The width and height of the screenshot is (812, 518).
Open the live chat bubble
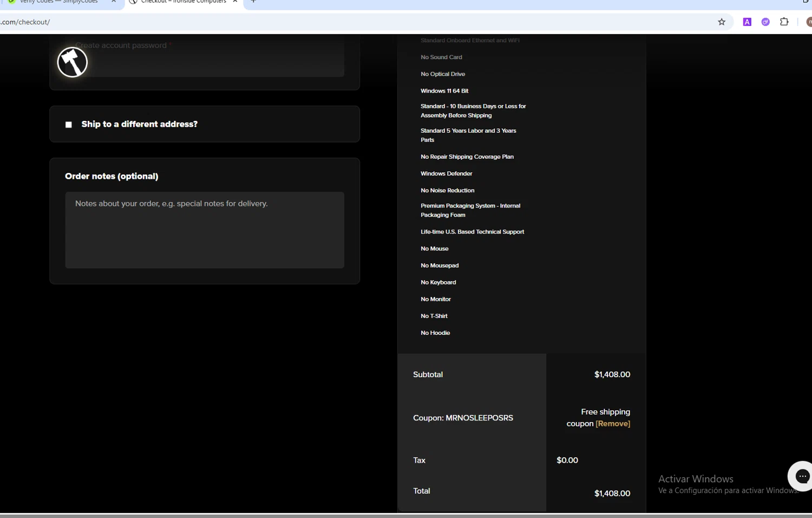coord(802,476)
